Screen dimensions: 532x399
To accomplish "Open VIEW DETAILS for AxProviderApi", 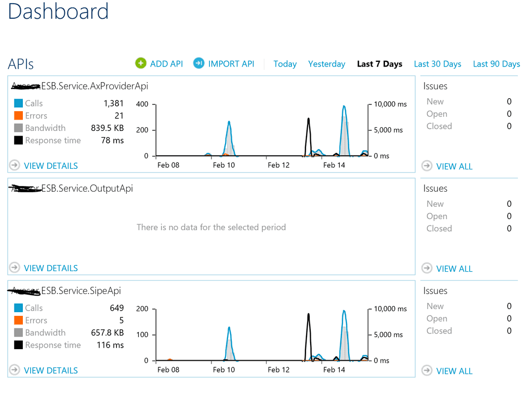I will (x=51, y=166).
